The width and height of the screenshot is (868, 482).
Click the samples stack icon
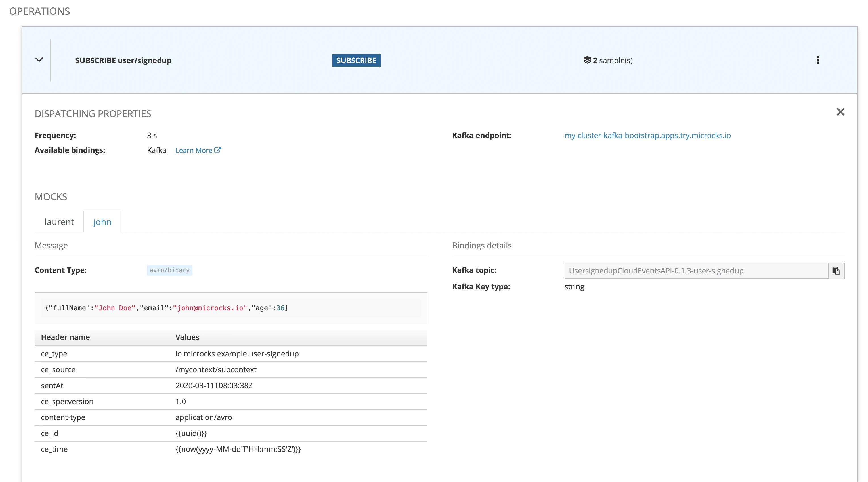[587, 60]
